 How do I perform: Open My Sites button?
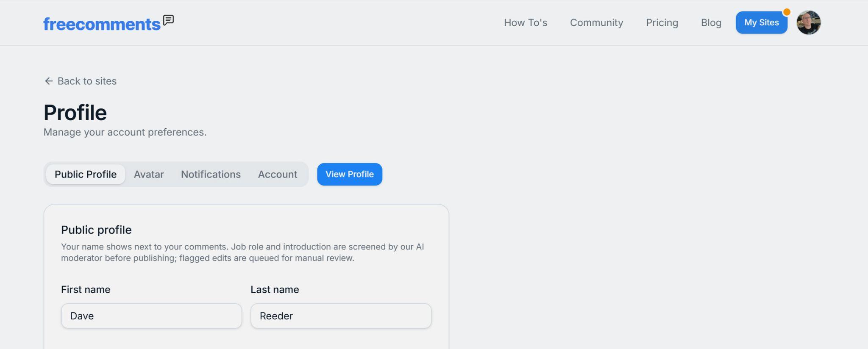pos(762,22)
